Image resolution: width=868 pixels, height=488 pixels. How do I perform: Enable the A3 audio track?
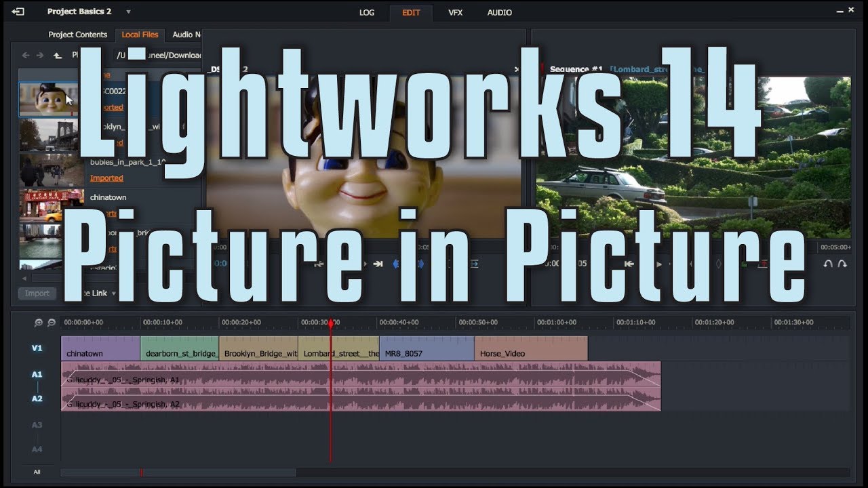[x=37, y=425]
